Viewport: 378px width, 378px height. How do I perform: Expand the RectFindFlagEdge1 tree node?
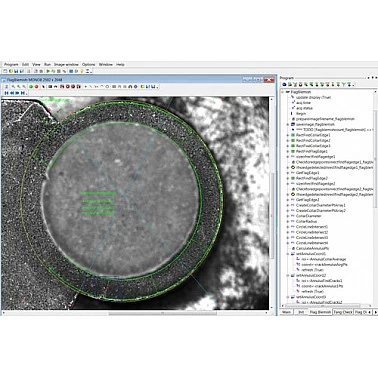[288, 151]
